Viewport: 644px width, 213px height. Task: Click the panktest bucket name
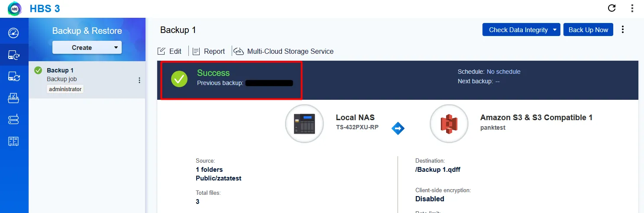point(493,128)
